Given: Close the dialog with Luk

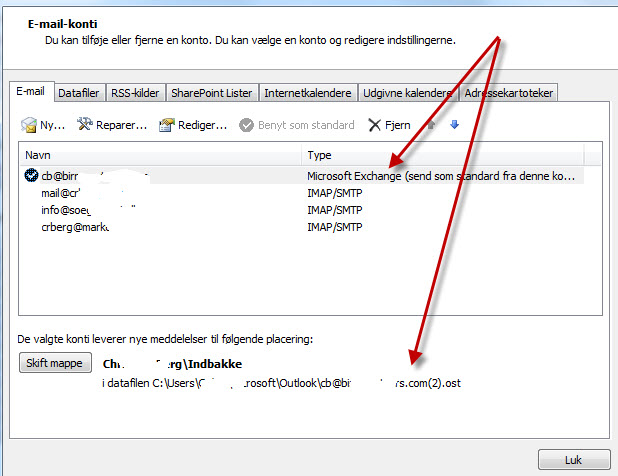Looking at the screenshot, I should tap(574, 460).
